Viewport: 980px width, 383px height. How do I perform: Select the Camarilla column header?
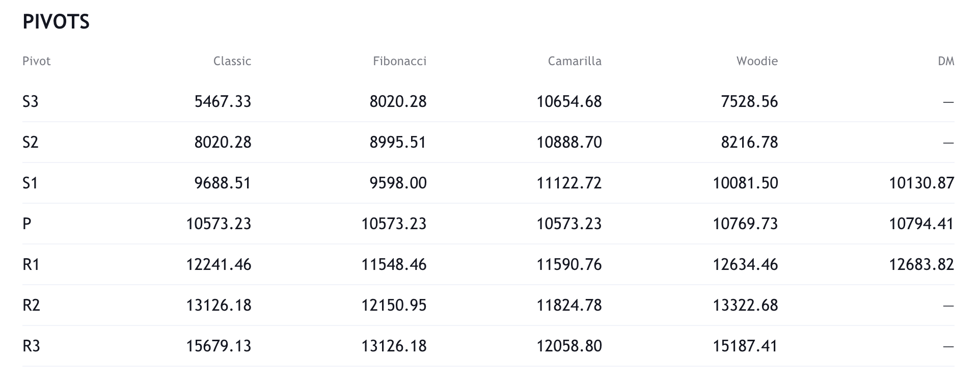pos(575,61)
